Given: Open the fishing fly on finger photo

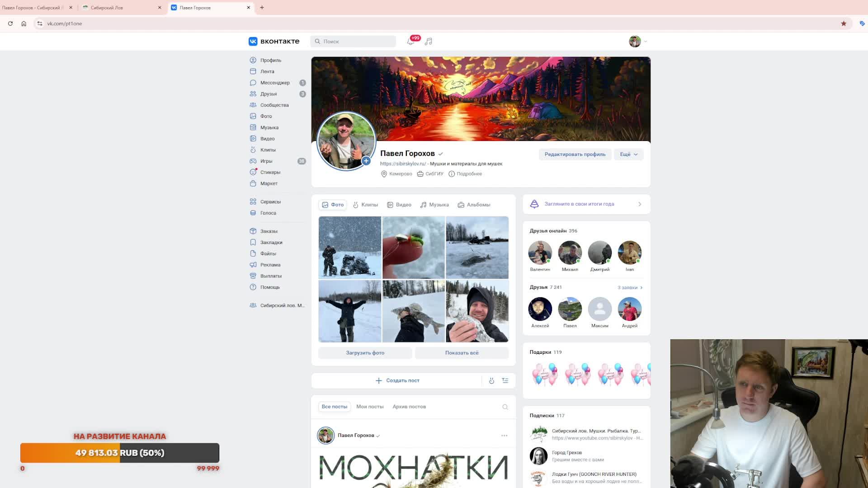Looking at the screenshot, I should [x=413, y=248].
